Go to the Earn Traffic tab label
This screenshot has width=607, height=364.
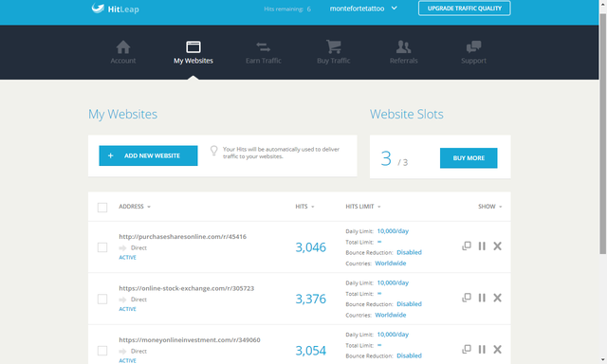point(264,61)
